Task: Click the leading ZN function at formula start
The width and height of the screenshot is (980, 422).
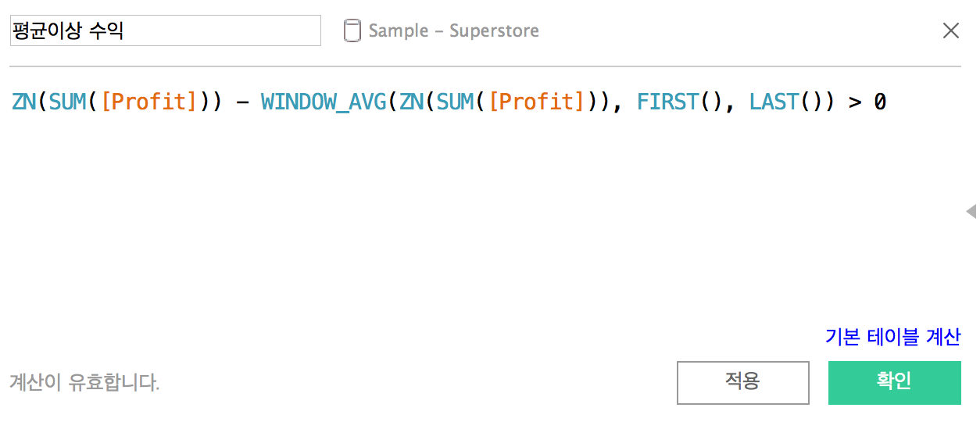Action: tap(23, 102)
